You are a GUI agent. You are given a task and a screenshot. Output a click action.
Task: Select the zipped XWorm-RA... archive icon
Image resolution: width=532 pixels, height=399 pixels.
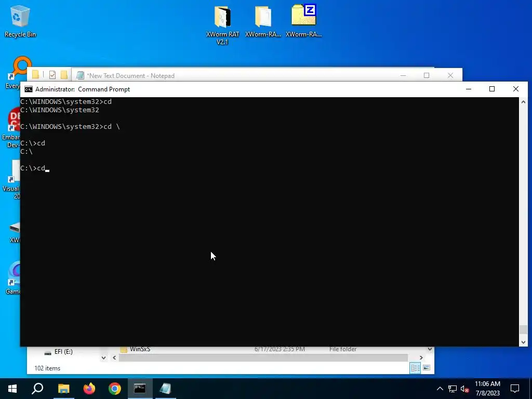click(x=303, y=21)
